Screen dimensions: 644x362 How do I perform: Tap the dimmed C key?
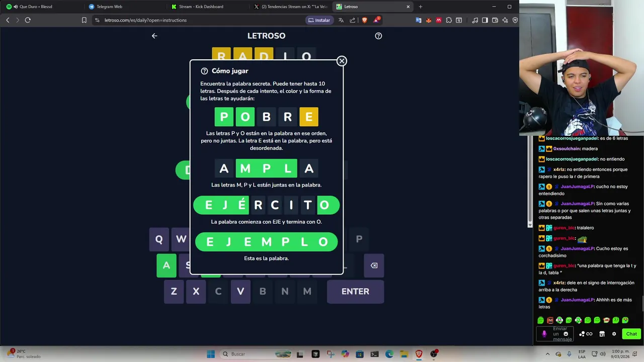tap(218, 292)
